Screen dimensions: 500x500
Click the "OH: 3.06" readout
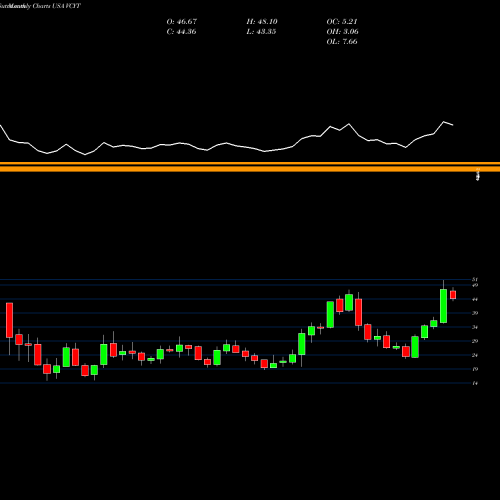click(x=342, y=32)
